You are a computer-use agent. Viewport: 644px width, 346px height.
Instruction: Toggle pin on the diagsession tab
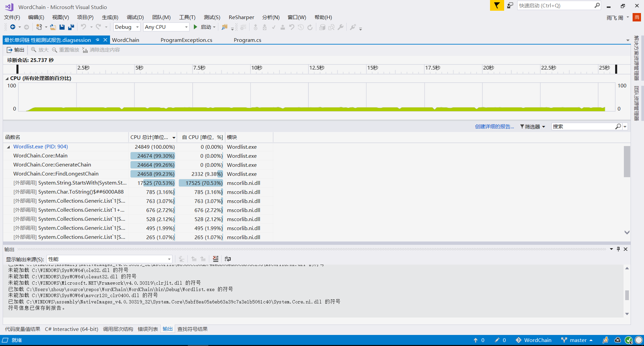(x=98, y=40)
